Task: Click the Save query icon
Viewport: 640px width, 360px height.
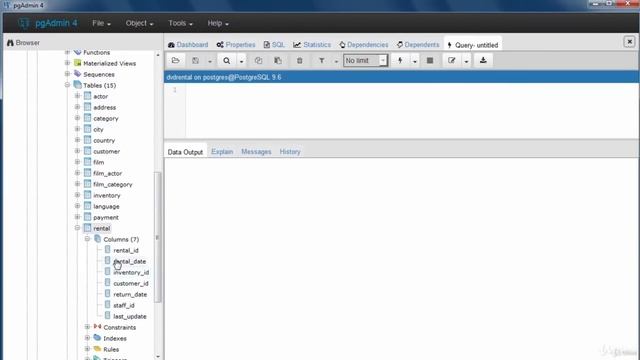Action: (196, 61)
